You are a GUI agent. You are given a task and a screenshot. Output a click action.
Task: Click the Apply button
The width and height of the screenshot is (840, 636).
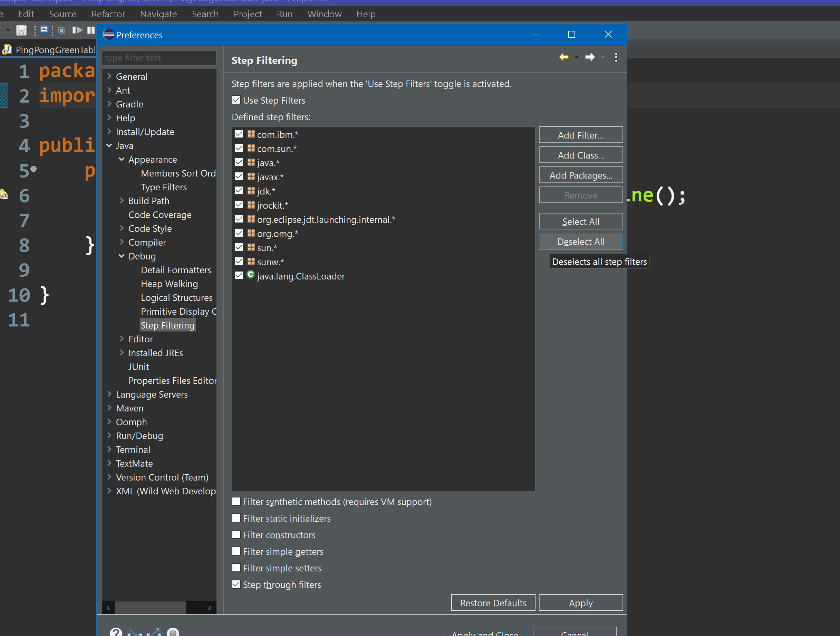[581, 602]
